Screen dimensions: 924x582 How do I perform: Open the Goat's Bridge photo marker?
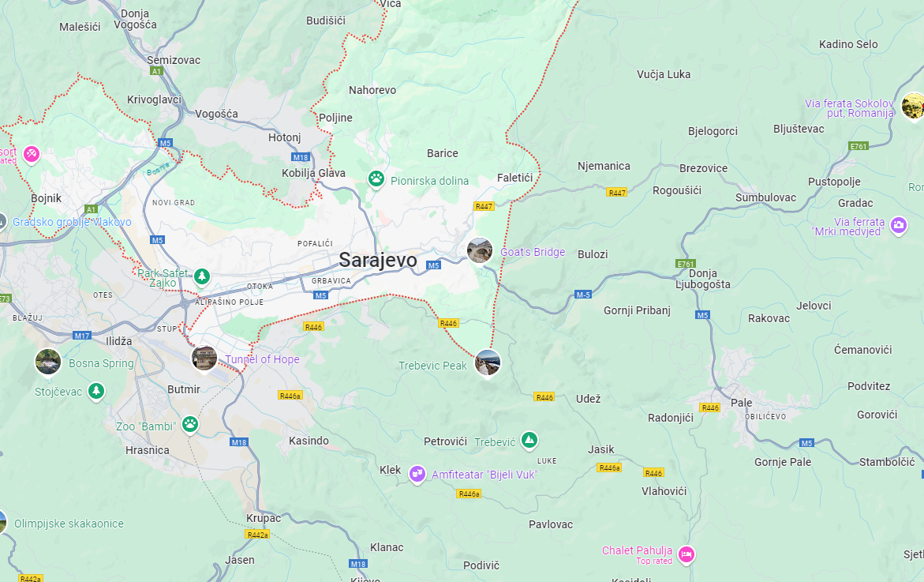tap(480, 250)
